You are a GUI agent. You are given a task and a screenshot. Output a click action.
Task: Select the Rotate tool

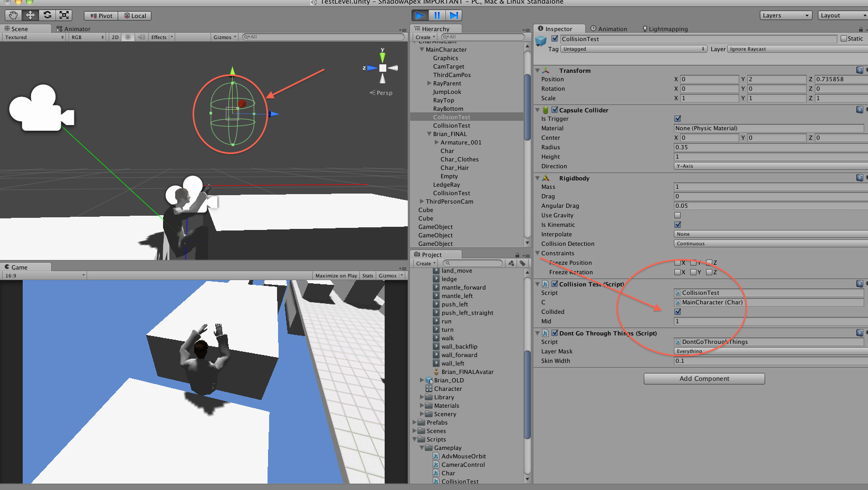coord(47,15)
